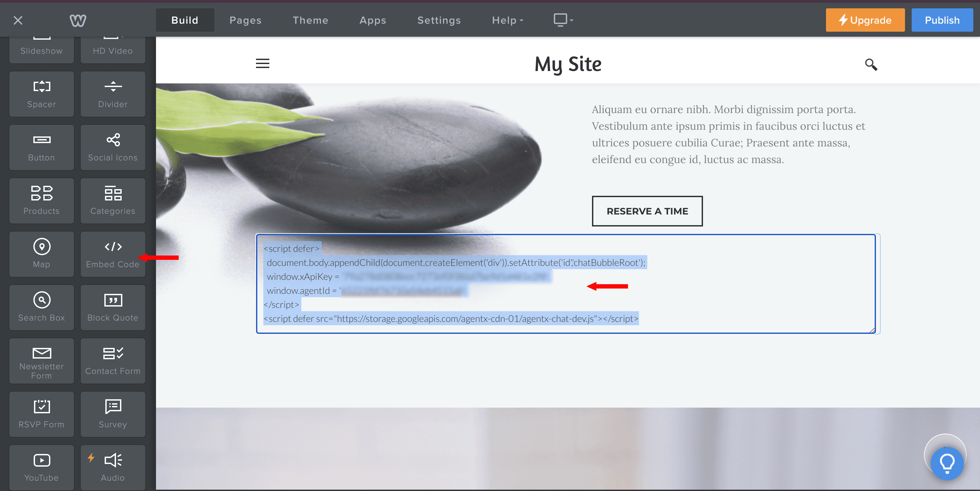The height and width of the screenshot is (491, 980).
Task: Open the site hamburger menu
Action: [x=263, y=63]
